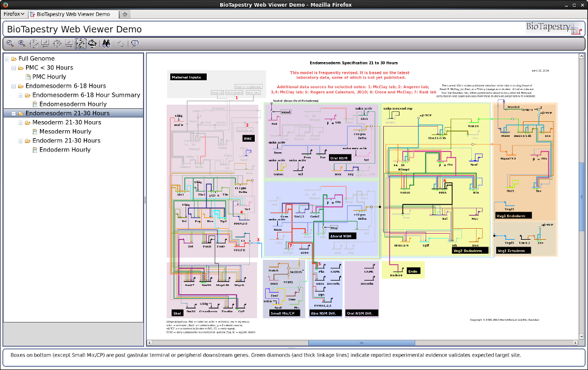Image resolution: width=588 pixels, height=370 pixels.
Task: Open search with the binoculars icon
Action: (106, 43)
